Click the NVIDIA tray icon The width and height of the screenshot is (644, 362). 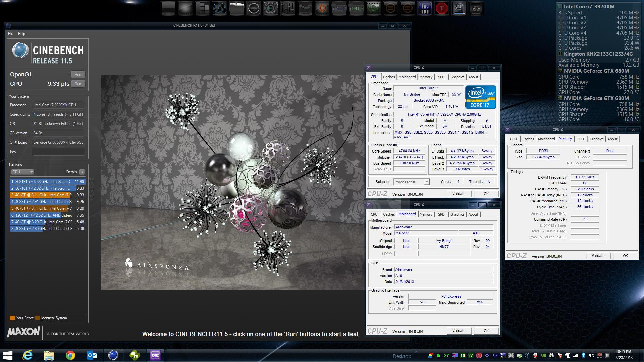(543, 356)
